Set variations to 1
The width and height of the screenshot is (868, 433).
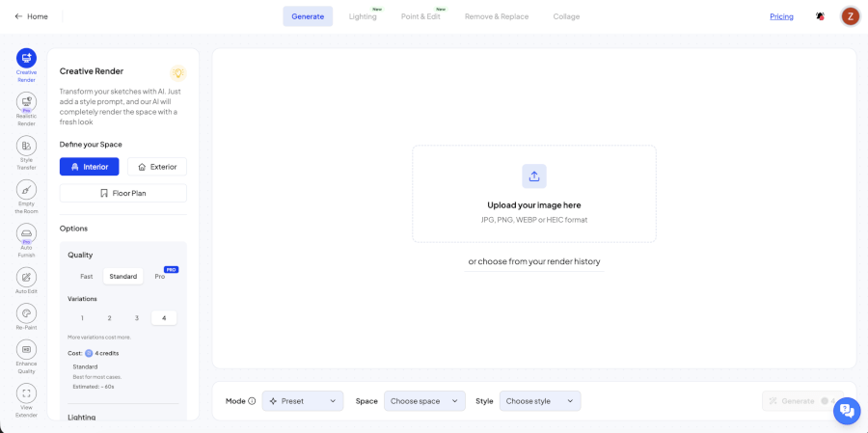pyautogui.click(x=82, y=318)
